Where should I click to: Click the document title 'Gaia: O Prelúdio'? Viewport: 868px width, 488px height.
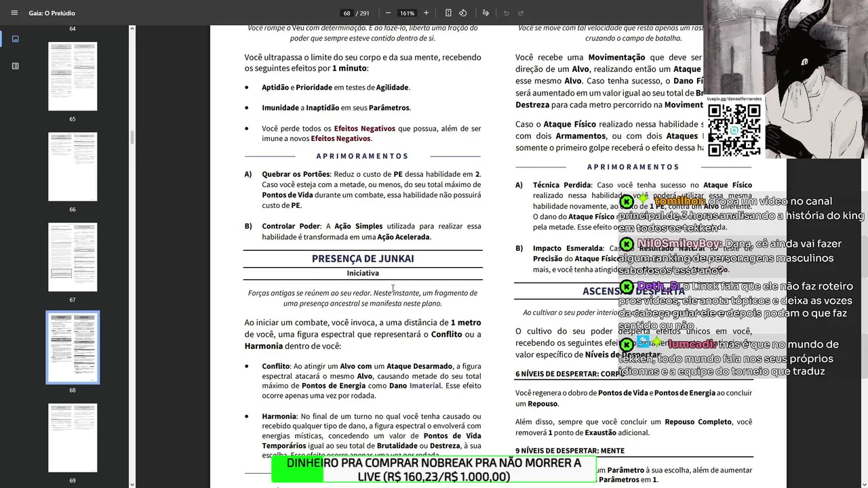point(52,13)
